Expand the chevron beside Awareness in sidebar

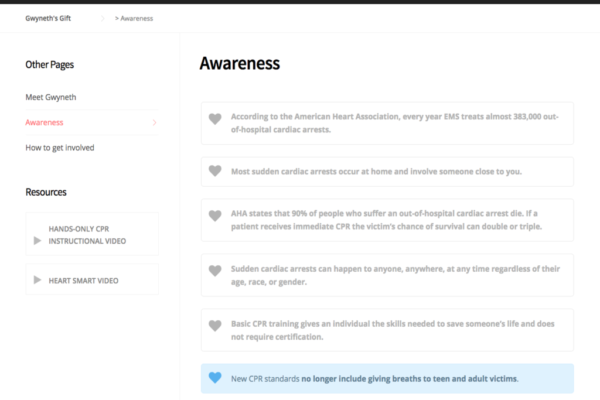[154, 123]
